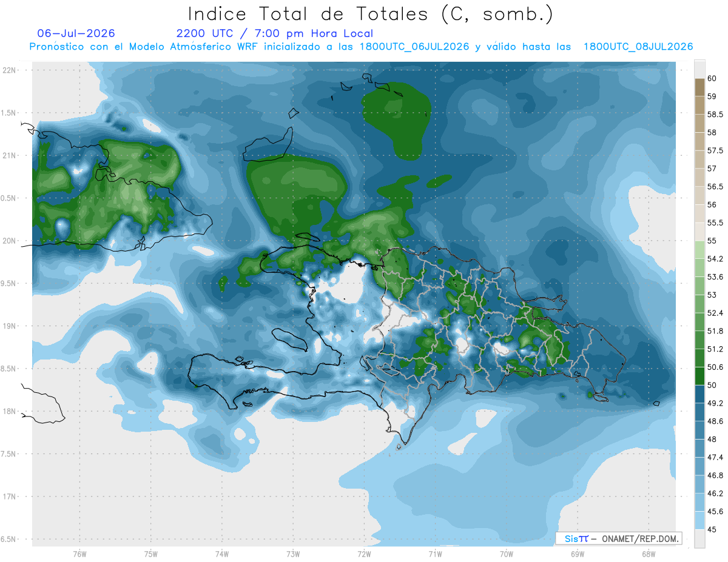This screenshot has width=728, height=562.
Task: Click the longitude label "76W"
Action: point(79,554)
